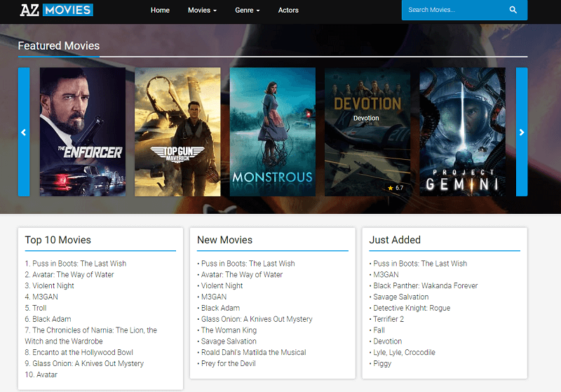Open Troll in Top 10 Movies
The image size is (561, 392).
click(x=41, y=308)
